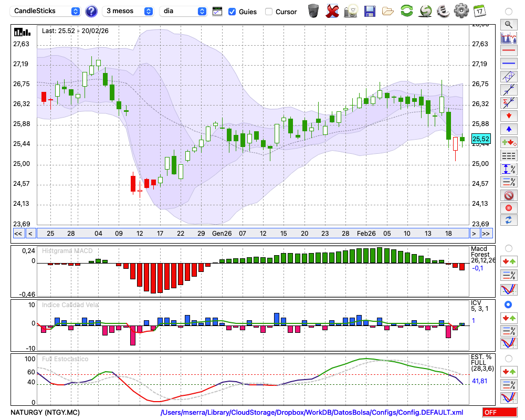The height and width of the screenshot is (420, 525).
Task: Select the red horizontal line drawing tool
Action: pyautogui.click(x=508, y=51)
